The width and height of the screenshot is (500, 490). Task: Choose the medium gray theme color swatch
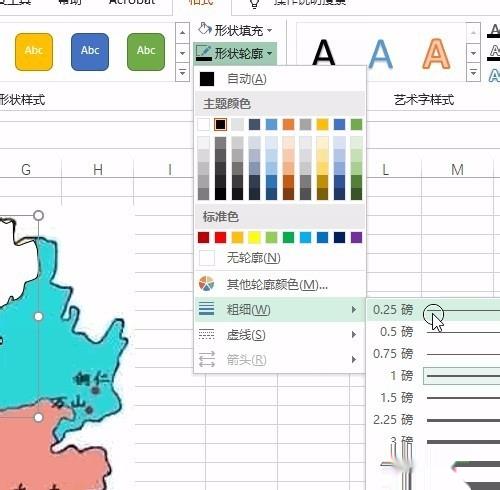tap(305, 125)
